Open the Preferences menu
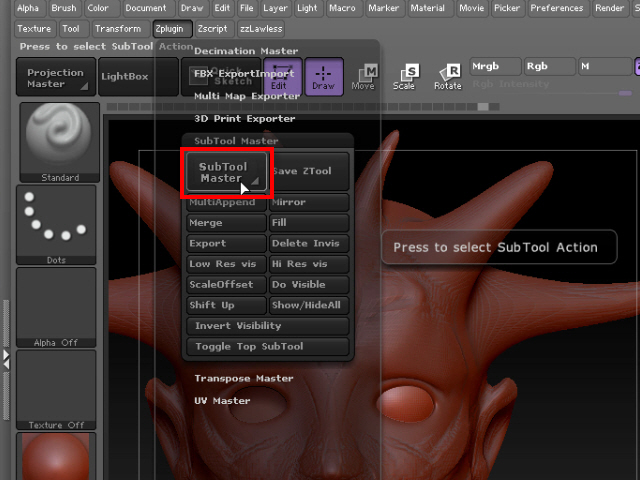 point(557,8)
